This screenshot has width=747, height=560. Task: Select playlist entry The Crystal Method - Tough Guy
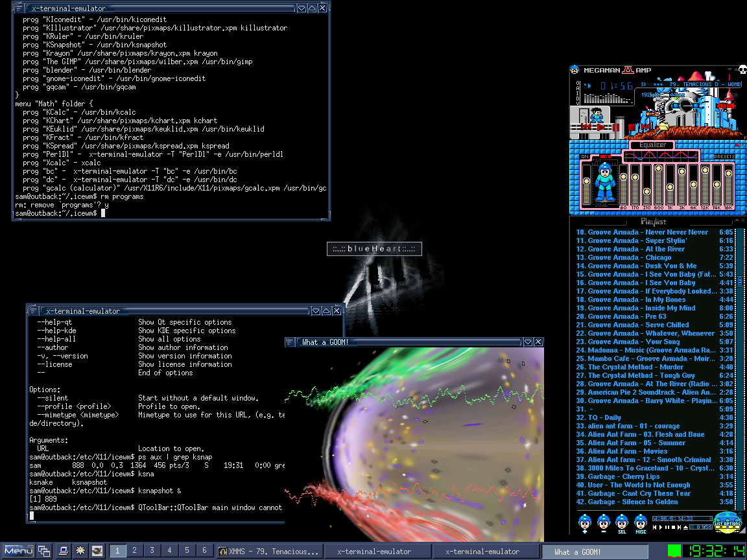654,376
